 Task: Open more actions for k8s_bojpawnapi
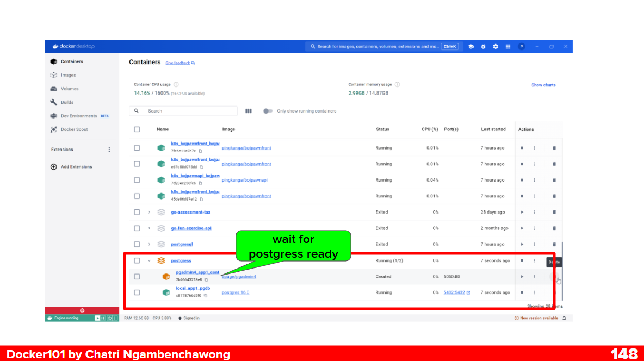click(534, 180)
